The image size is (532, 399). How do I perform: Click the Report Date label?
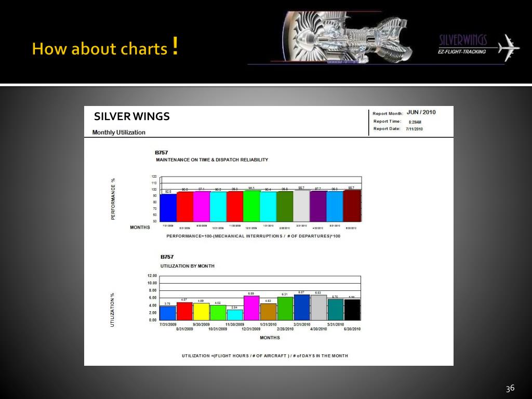(387, 129)
